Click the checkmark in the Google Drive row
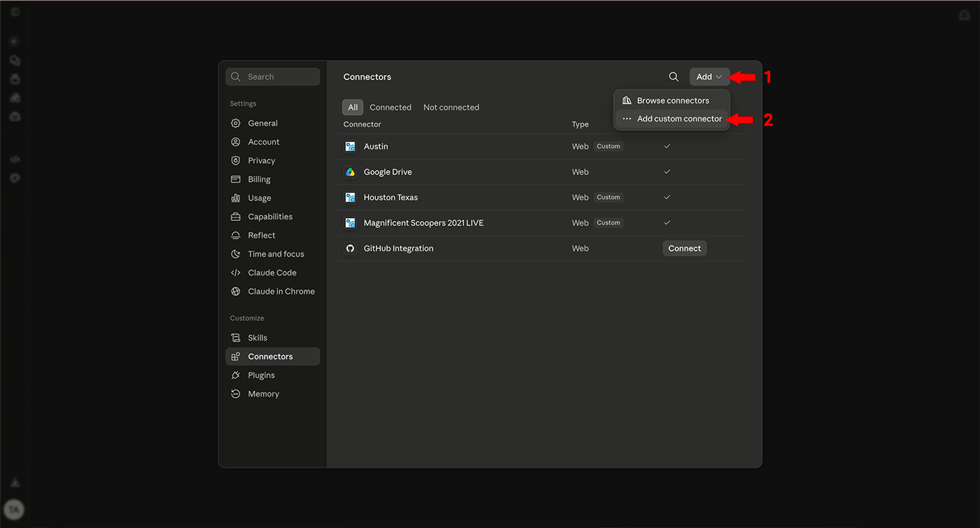The image size is (980, 528). (x=667, y=172)
